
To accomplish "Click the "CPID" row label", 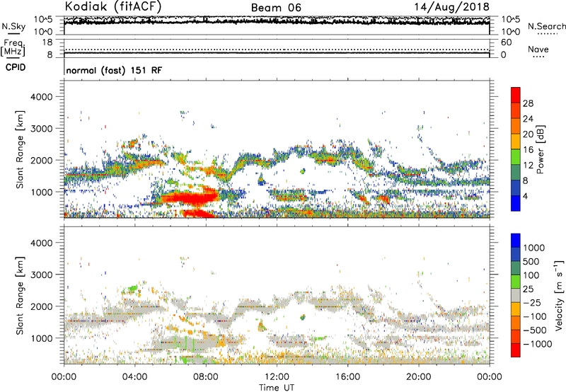I will pos(16,67).
